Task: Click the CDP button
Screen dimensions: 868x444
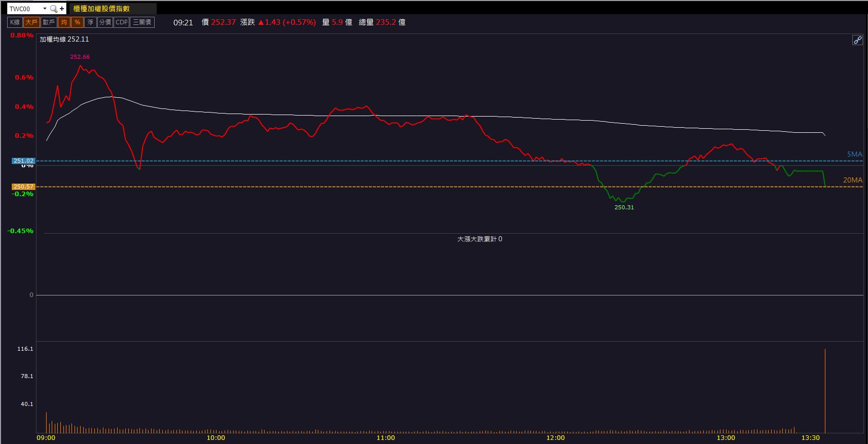Action: [x=122, y=22]
